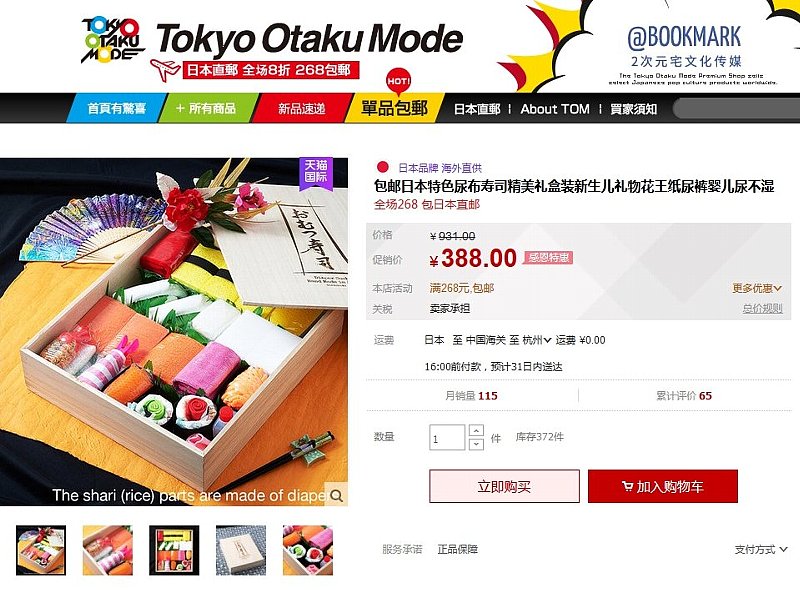
Task: Click the 加入购物车 add to cart button
Action: (x=663, y=486)
